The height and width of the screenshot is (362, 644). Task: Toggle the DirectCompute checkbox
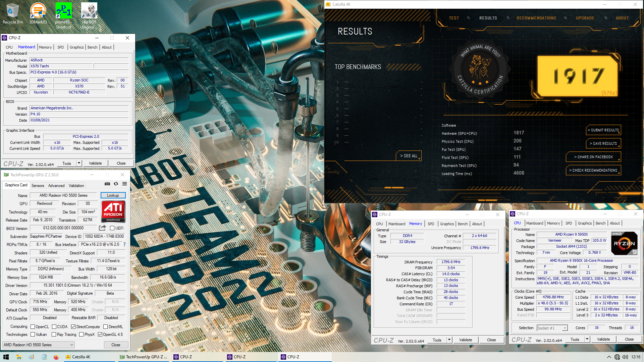click(73, 327)
